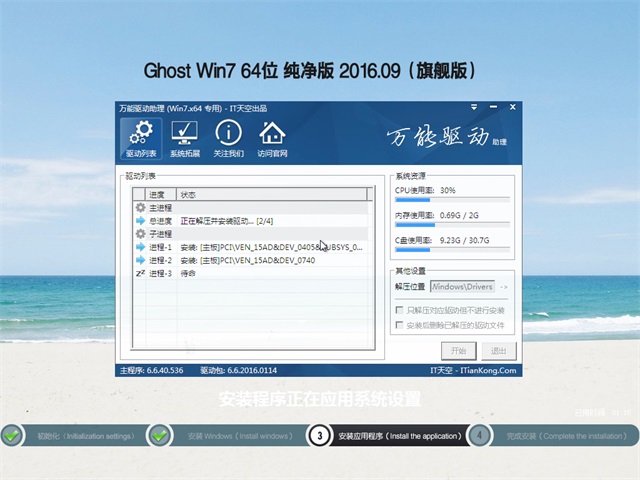This screenshot has height=480, width=640.
Task: Click the 解压位置 path input field
Action: [x=463, y=287]
